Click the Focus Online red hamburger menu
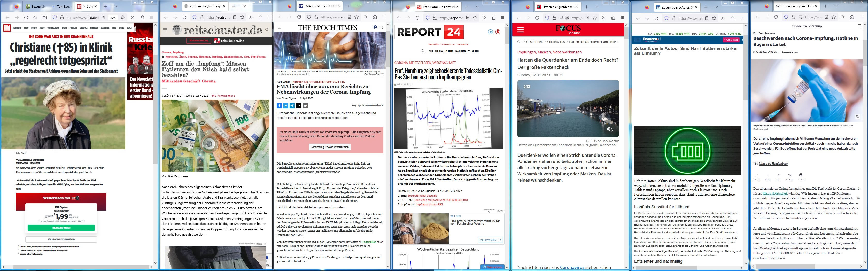This screenshot has height=271, width=868. [521, 30]
